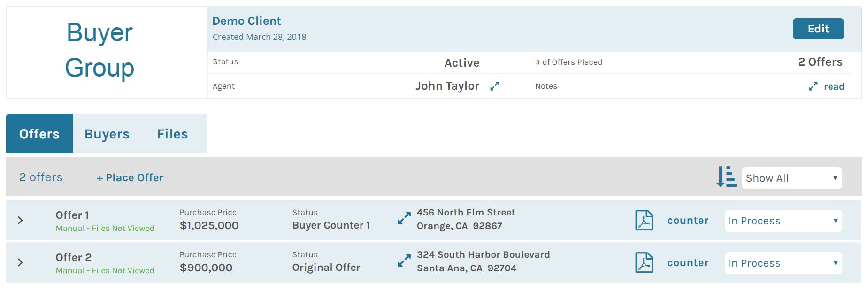The height and width of the screenshot is (299, 868).
Task: Expand address icon for 324 South Harbor Boulevard
Action: pos(404,260)
